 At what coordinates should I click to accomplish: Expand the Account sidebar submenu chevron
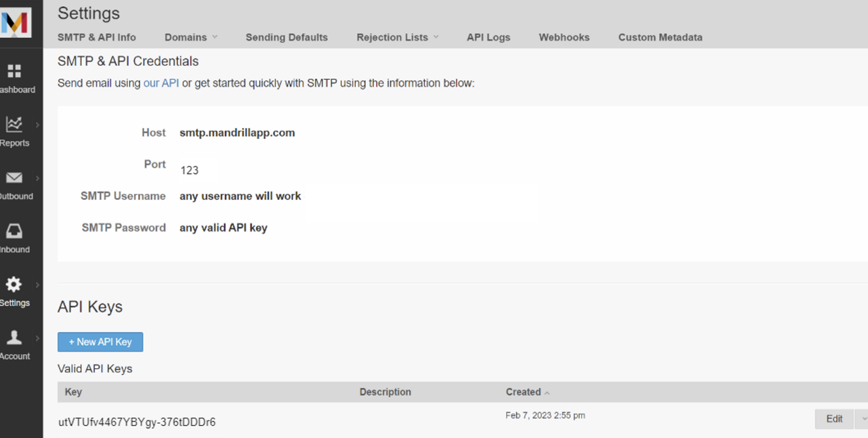click(37, 339)
